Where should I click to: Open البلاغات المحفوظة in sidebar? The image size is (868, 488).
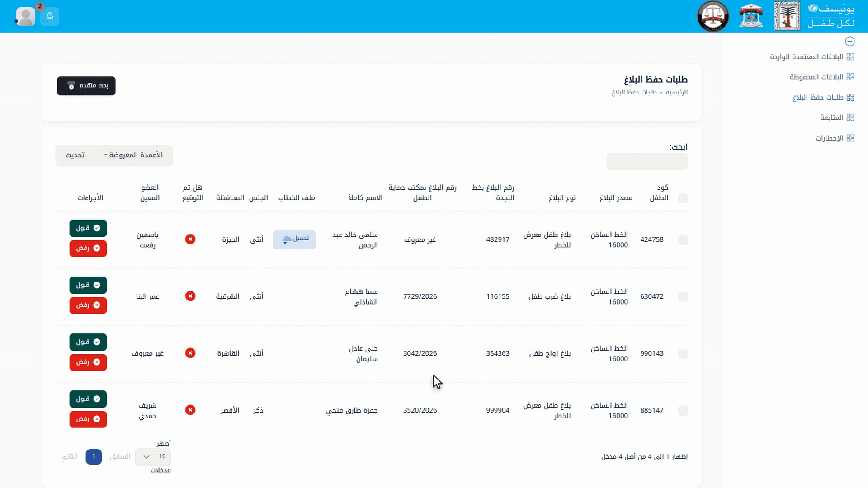[822, 77]
